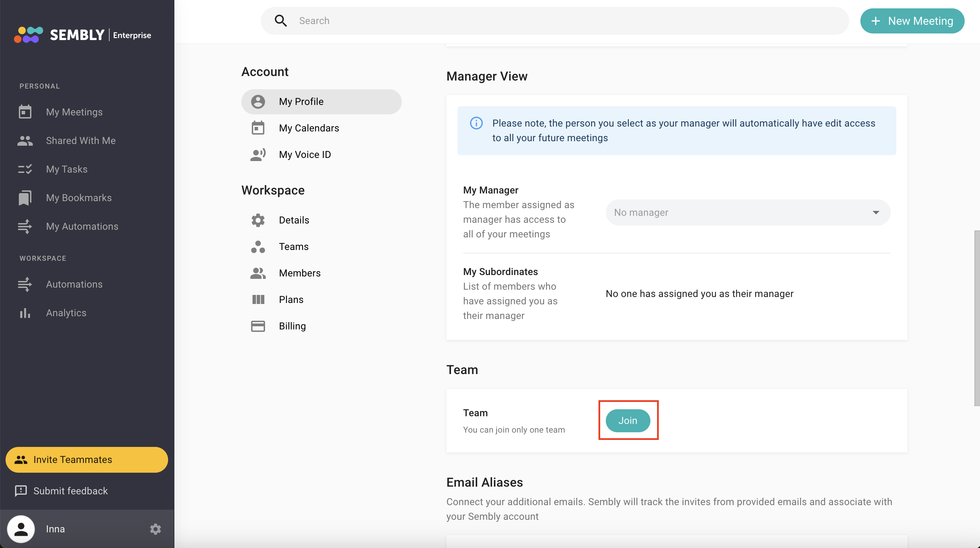Go to workspace Members page
Viewport: 980px width, 548px height.
pyautogui.click(x=299, y=273)
